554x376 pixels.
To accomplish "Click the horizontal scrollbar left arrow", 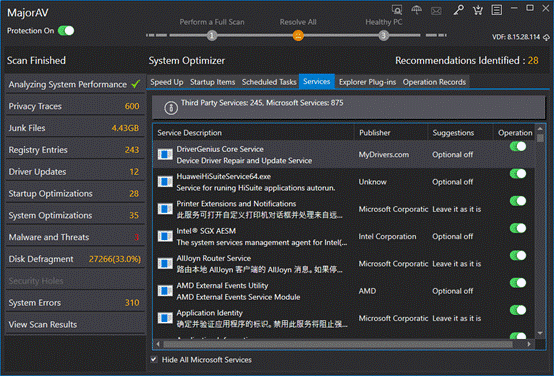I will coord(158,344).
